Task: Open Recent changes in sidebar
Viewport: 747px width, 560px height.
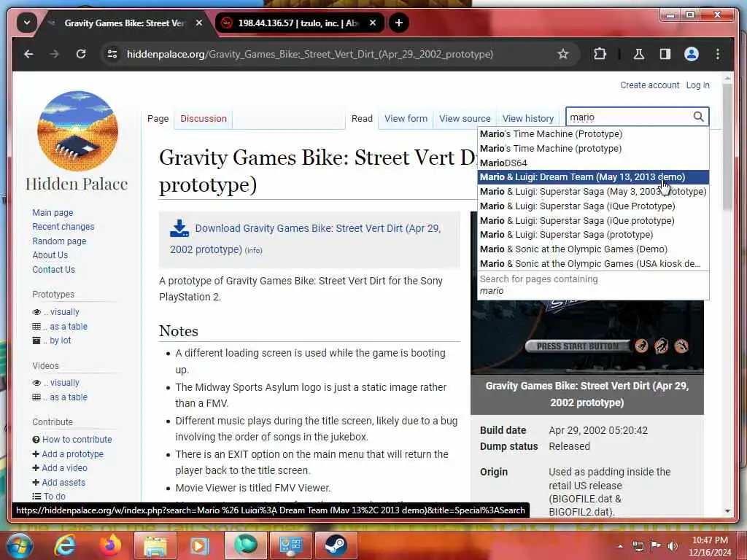Action: pos(63,227)
